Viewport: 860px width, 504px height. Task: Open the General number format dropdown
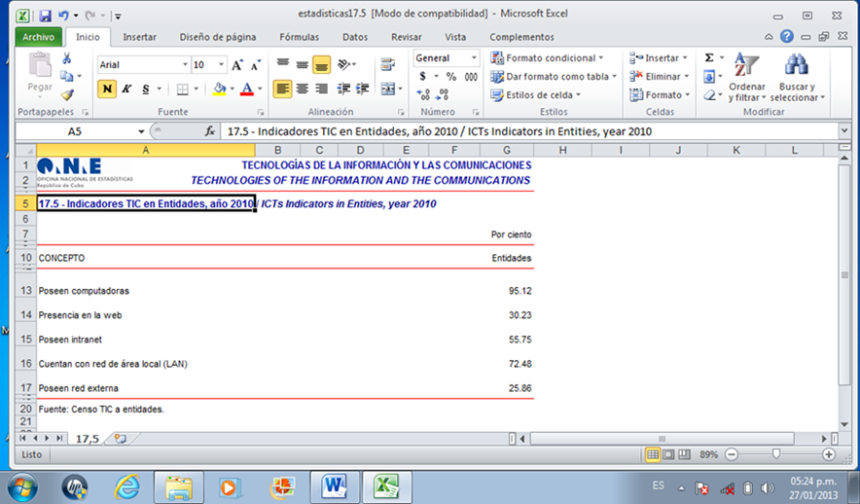pyautogui.click(x=473, y=58)
